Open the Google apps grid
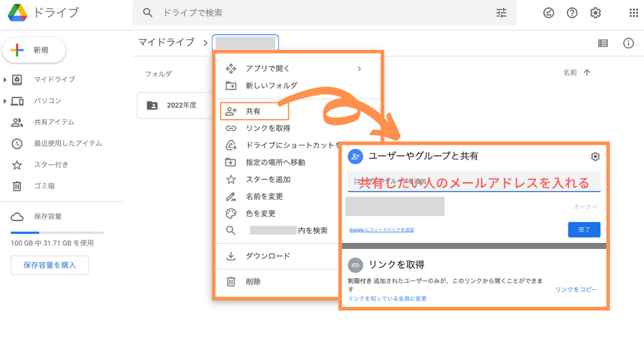This screenshot has width=644, height=338. click(632, 13)
